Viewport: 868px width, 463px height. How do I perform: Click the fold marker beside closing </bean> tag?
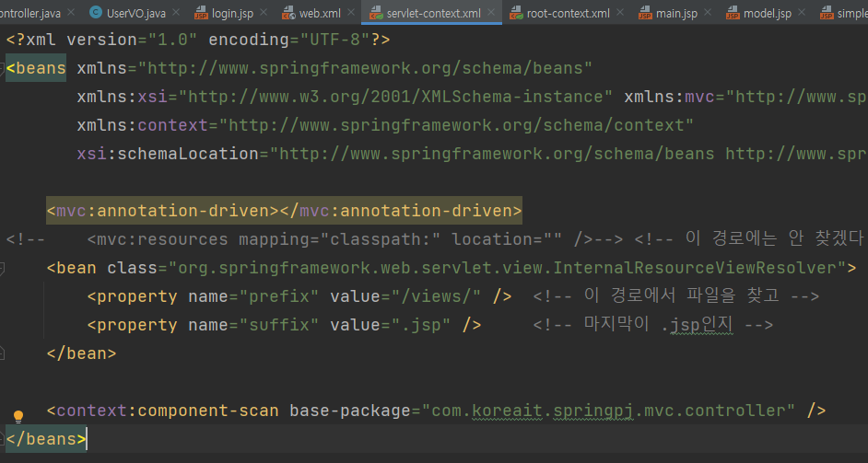point(2,353)
